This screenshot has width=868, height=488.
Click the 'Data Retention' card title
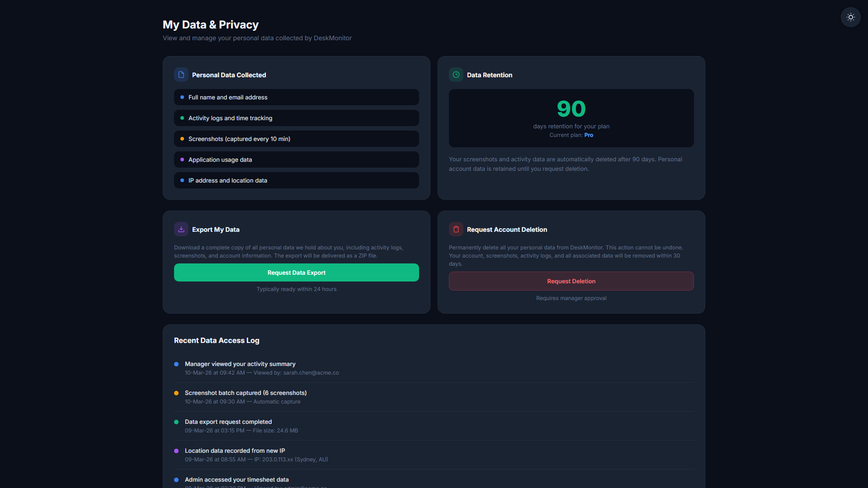point(490,75)
